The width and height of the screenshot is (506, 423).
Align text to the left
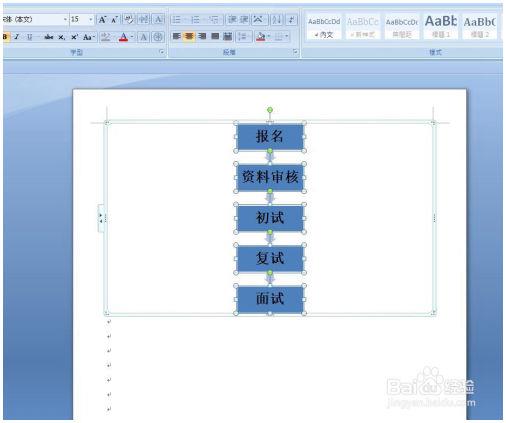(176, 36)
